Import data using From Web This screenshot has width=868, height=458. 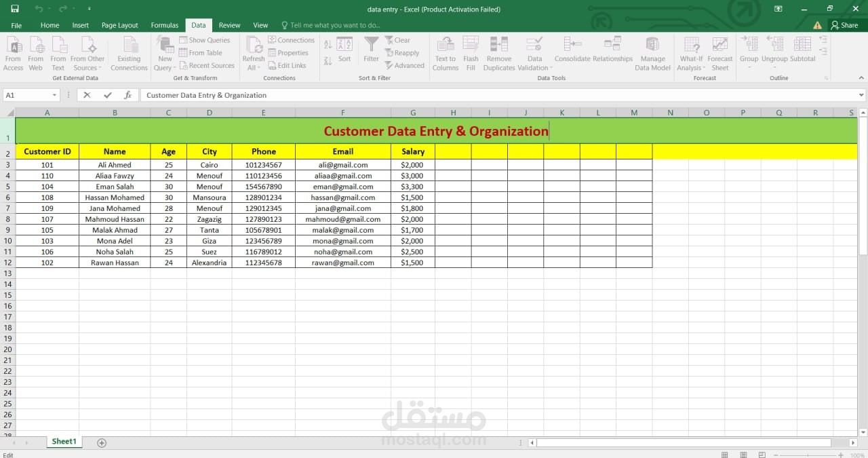tap(35, 53)
